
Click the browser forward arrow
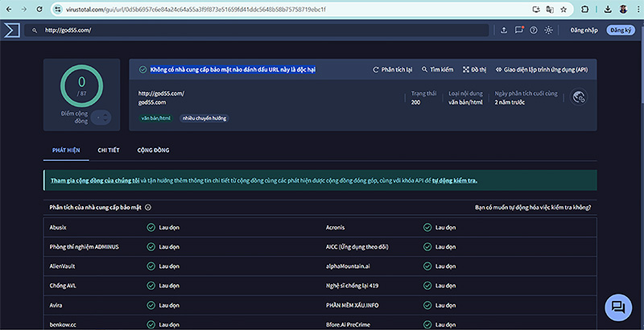(24, 9)
